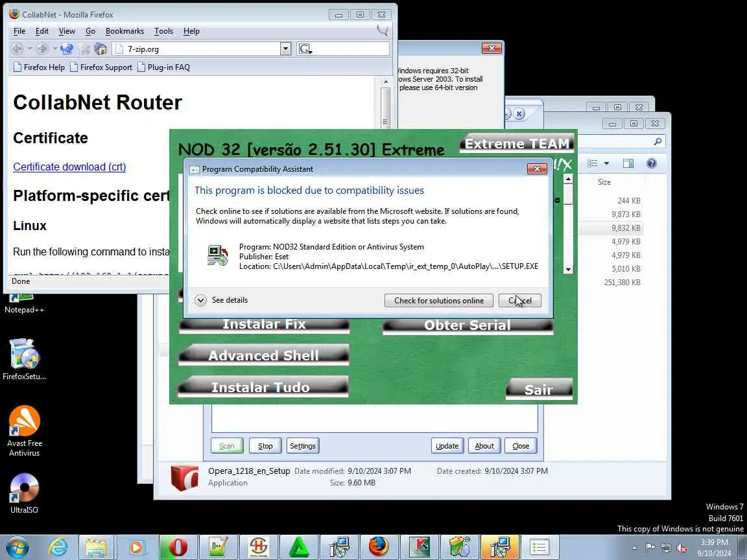
Task: Open Forward history dropdown arrow in Firefox
Action: click(54, 49)
